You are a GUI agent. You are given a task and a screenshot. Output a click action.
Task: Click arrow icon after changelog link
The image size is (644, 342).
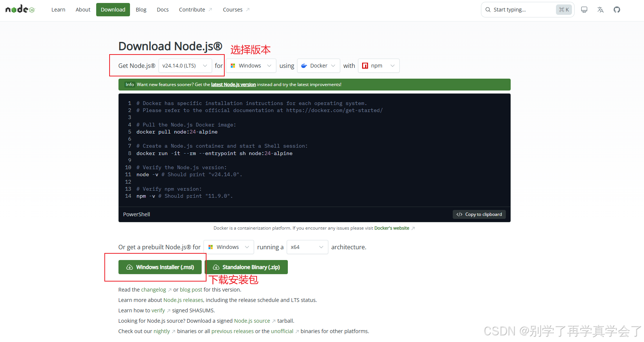pos(170,290)
